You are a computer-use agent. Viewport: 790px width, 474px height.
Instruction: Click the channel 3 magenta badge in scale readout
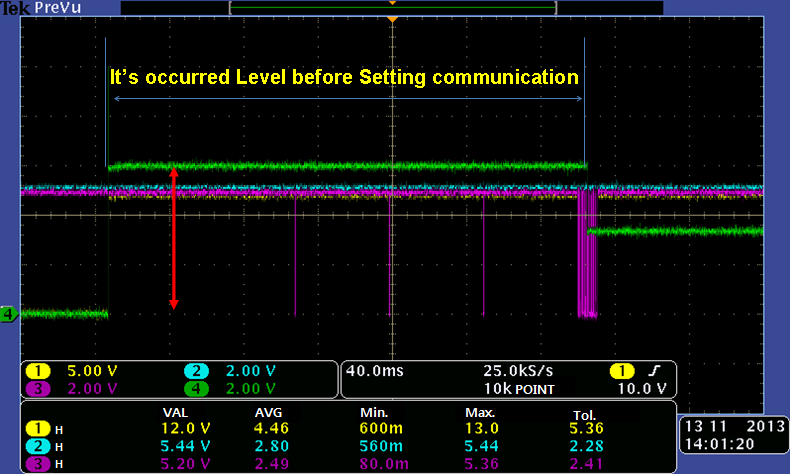[x=38, y=389]
